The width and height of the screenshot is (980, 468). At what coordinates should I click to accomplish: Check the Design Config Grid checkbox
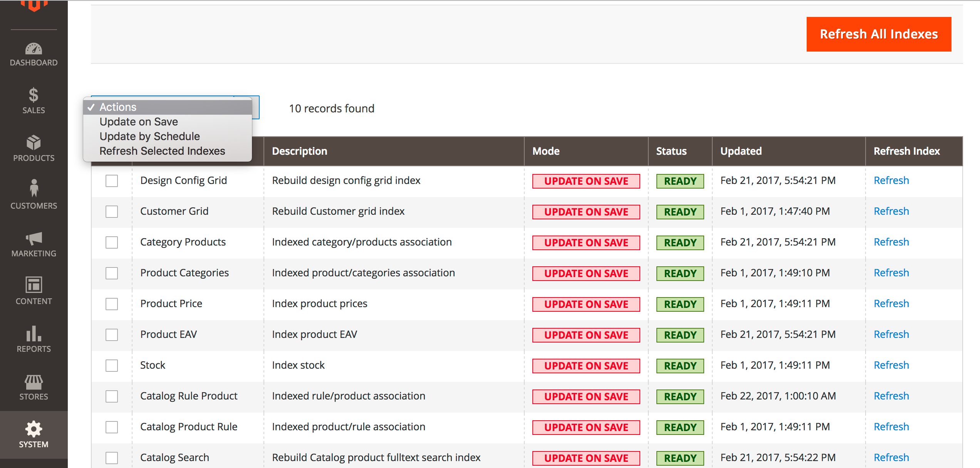point(112,181)
